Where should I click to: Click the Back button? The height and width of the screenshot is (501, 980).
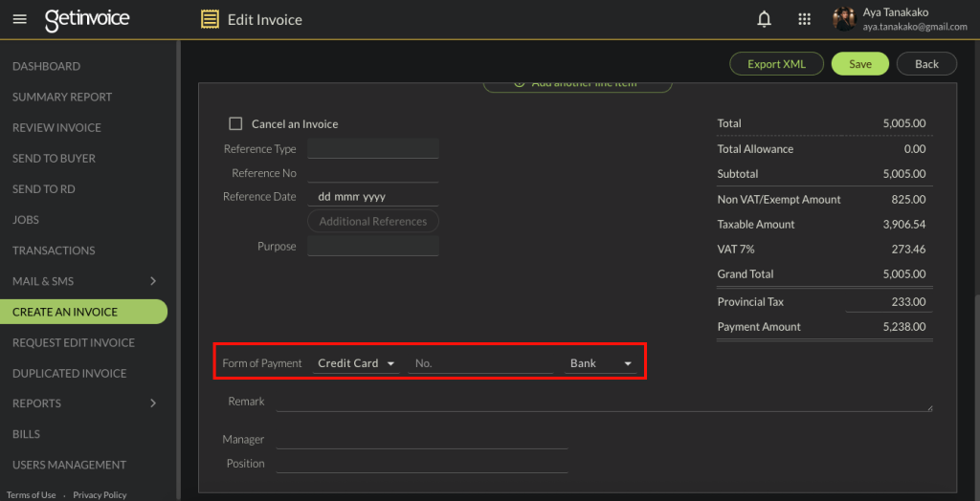click(926, 64)
